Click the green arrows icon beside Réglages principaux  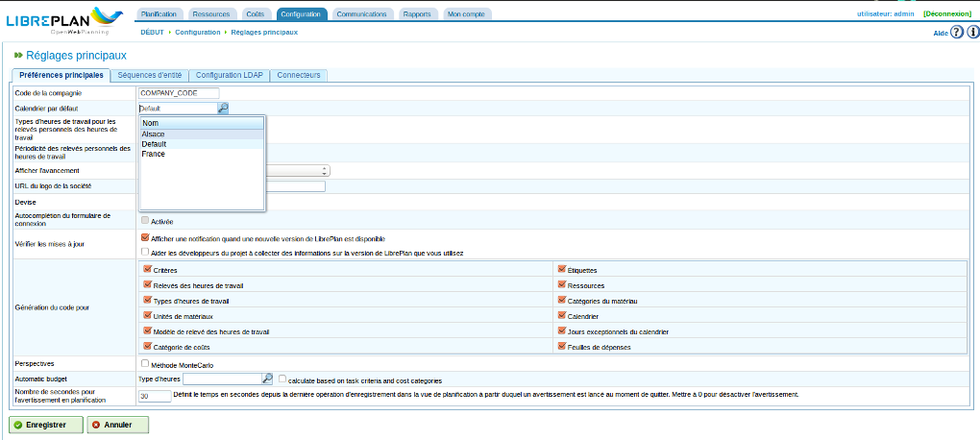(18, 56)
